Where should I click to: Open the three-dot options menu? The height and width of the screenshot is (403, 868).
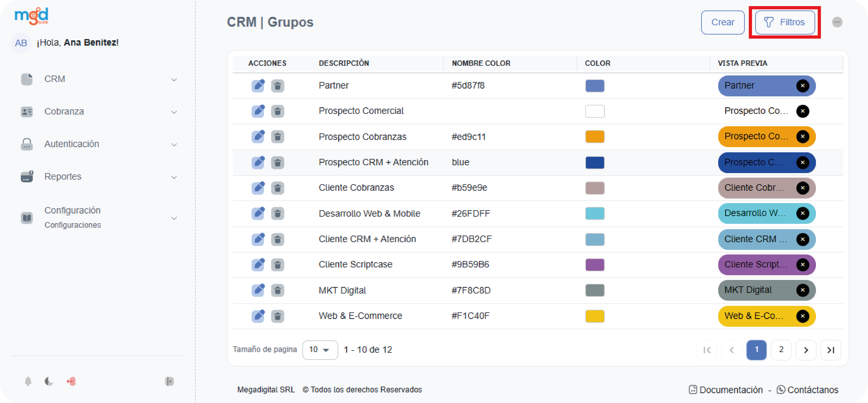tap(837, 22)
